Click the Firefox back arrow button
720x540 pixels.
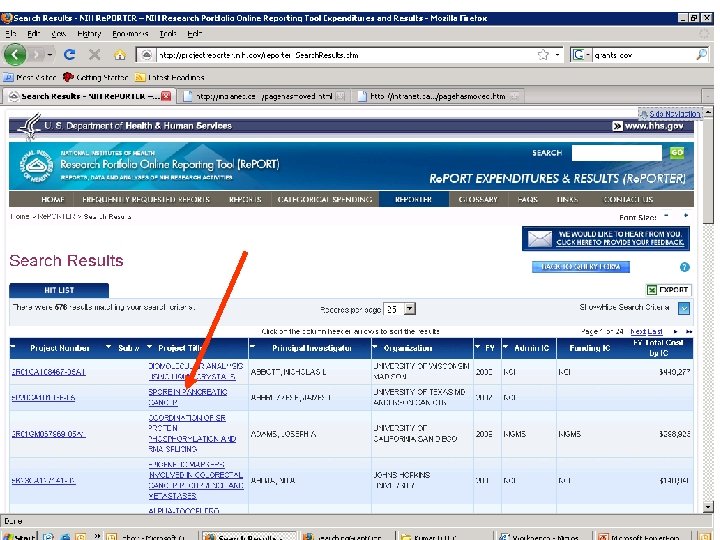tap(15, 55)
